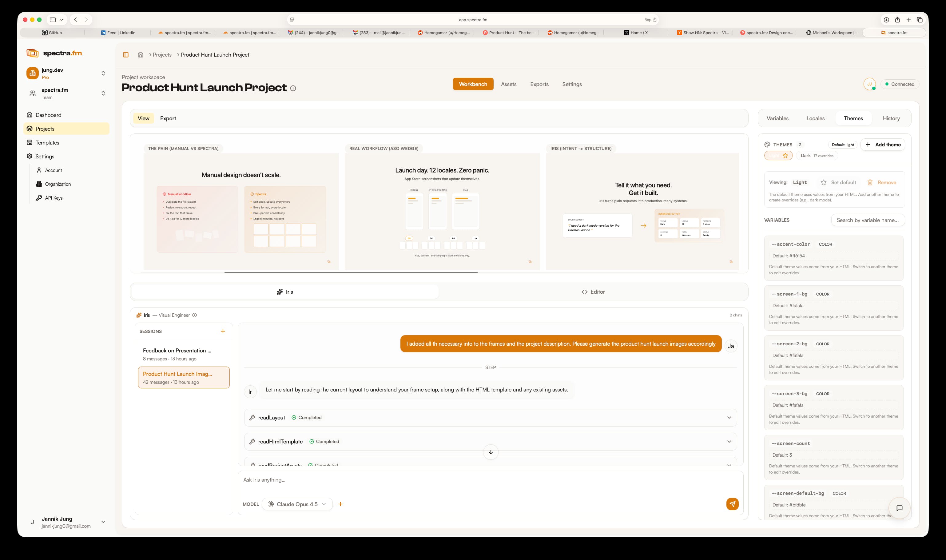Switch to the Variables tab
Viewport: 946px width, 560px height.
click(x=777, y=118)
